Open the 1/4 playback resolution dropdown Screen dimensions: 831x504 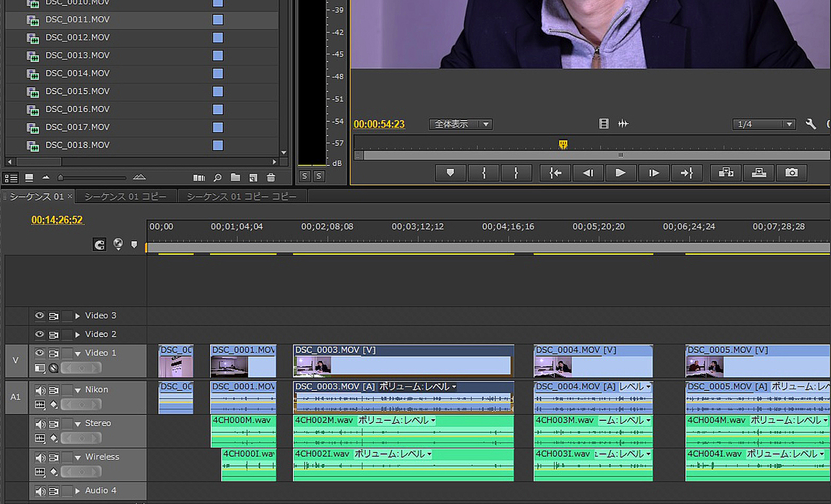click(x=764, y=124)
